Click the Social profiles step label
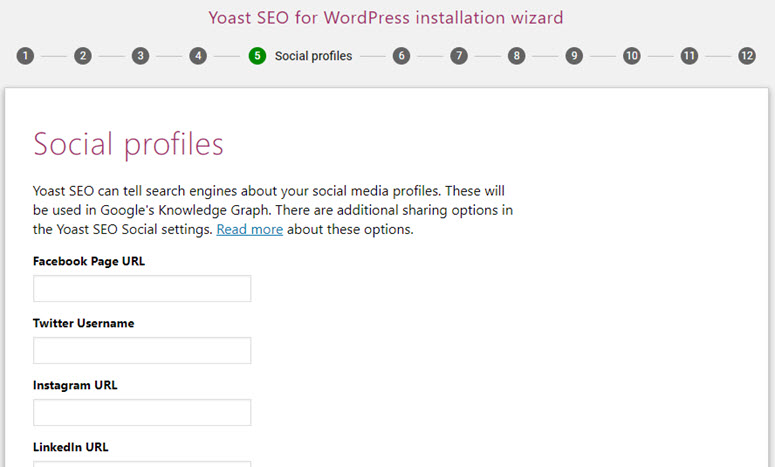 tap(313, 56)
